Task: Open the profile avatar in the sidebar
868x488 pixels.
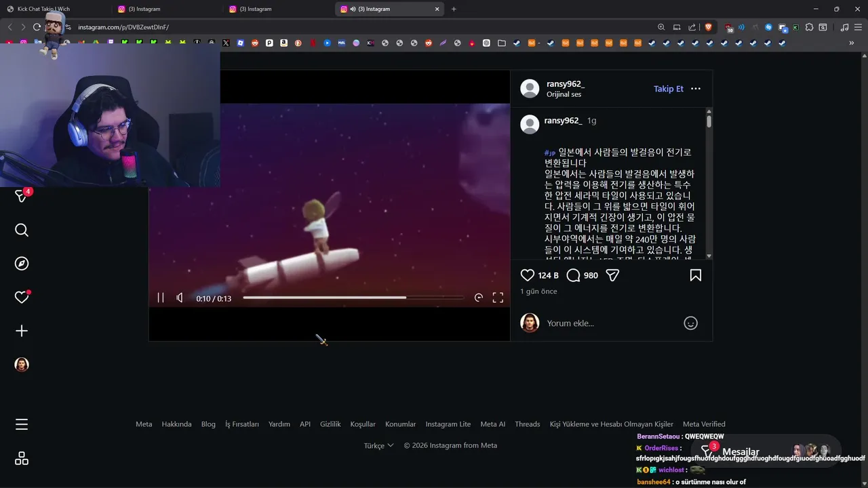Action: pyautogui.click(x=22, y=365)
